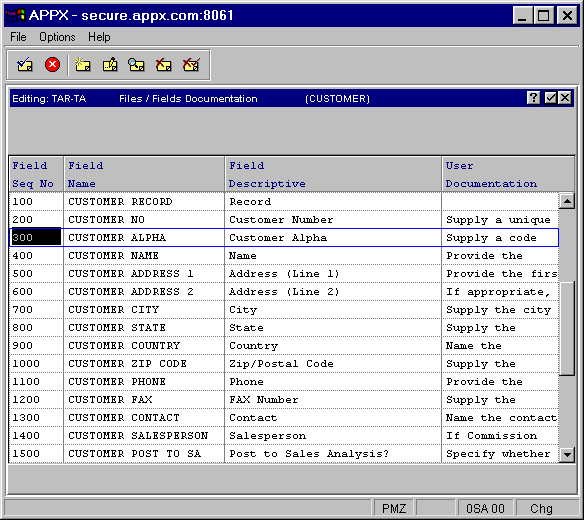The image size is (584, 520).
Task: Click the If Commission documentation cell
Action: (501, 435)
